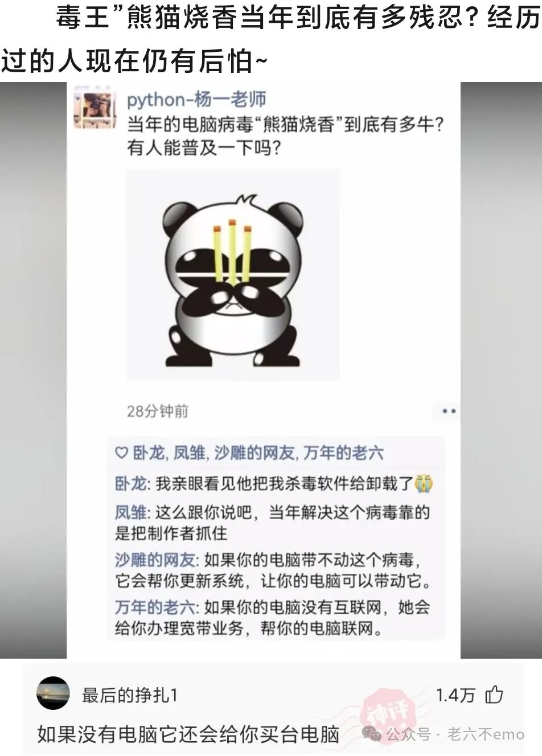Tap the comment 如果没有电脑它还会给你买台电脑
This screenshot has height=756, width=542.
tap(188, 734)
